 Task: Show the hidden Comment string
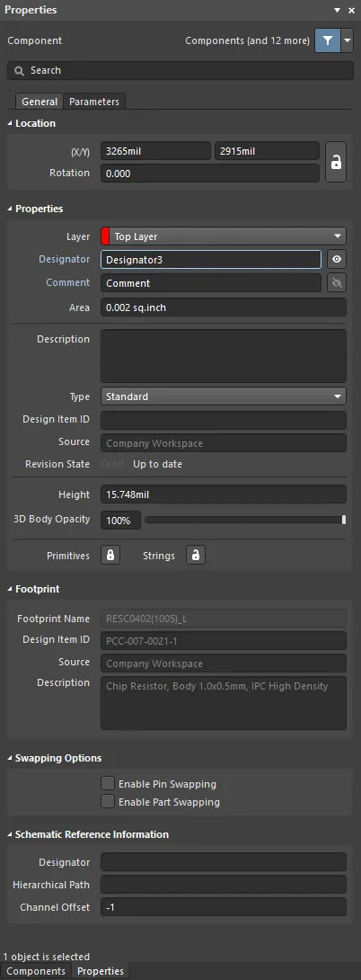337,283
